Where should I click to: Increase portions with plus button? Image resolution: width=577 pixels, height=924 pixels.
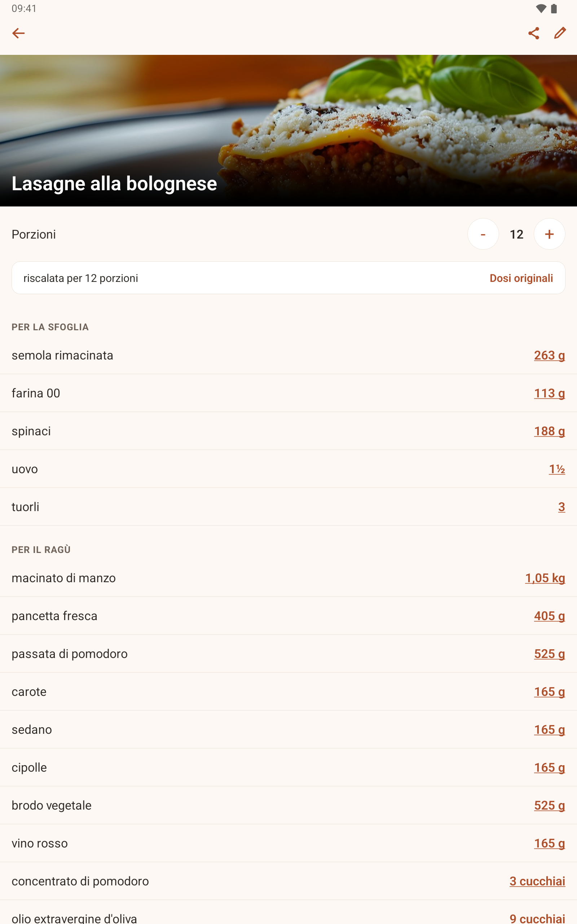(x=549, y=234)
